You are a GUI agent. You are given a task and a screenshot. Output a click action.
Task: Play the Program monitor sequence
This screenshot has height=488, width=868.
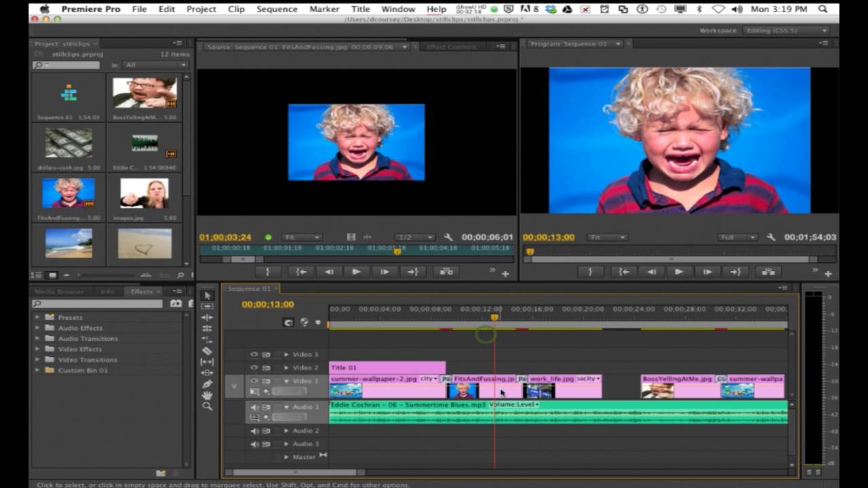point(679,272)
